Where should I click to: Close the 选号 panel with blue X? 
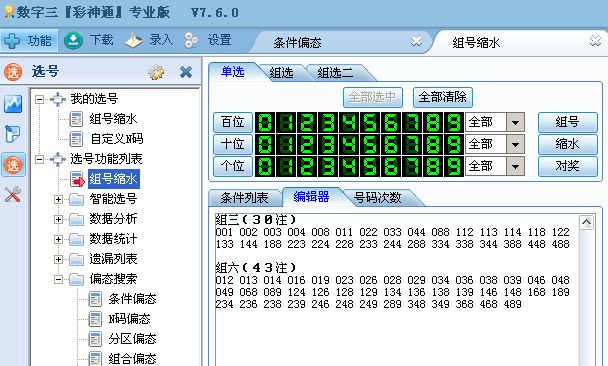point(186,72)
